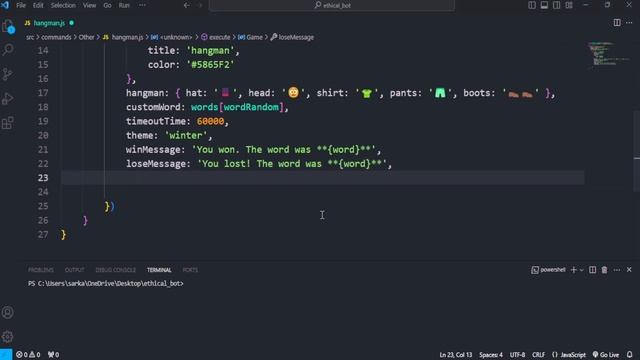Viewport: 640px width, 360px height.
Task: Select the Terminal panel tab
Action: 159,270
